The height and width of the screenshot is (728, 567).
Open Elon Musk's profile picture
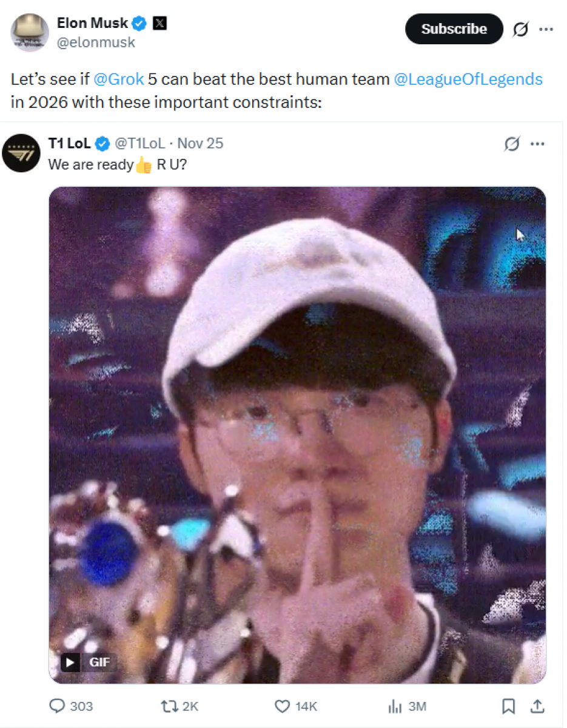pyautogui.click(x=30, y=32)
